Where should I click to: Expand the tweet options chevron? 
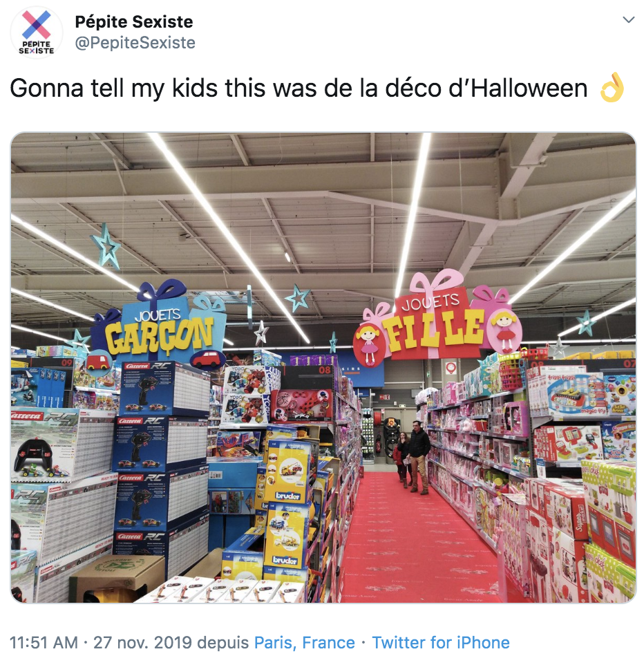(628, 19)
